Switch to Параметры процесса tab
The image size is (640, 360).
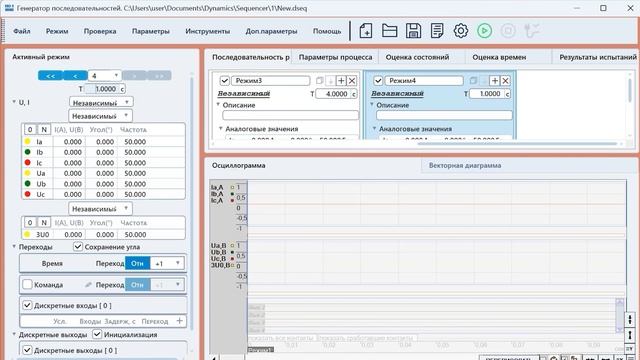coord(336,57)
